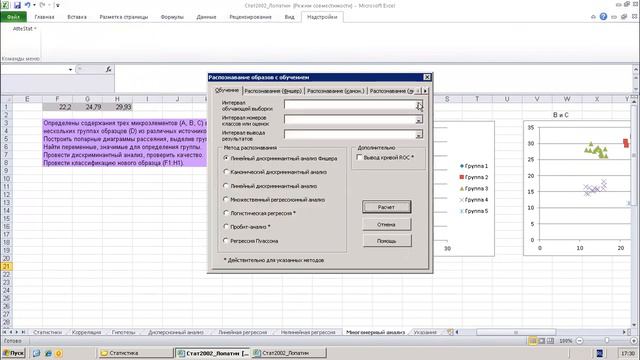The width and height of the screenshot is (640, 360).
Task: Switch to Normal view in status bar
Action: click(x=533, y=340)
